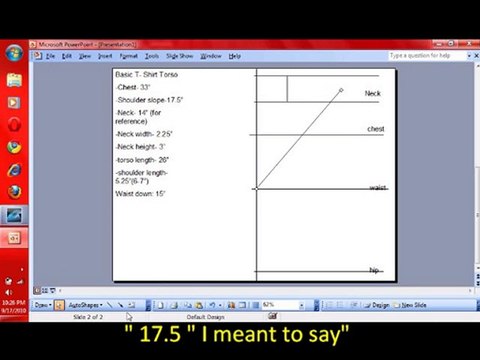Image resolution: width=480 pixels, height=360 pixels.
Task: Select the "Neck" label on the slide
Action: 372,93
